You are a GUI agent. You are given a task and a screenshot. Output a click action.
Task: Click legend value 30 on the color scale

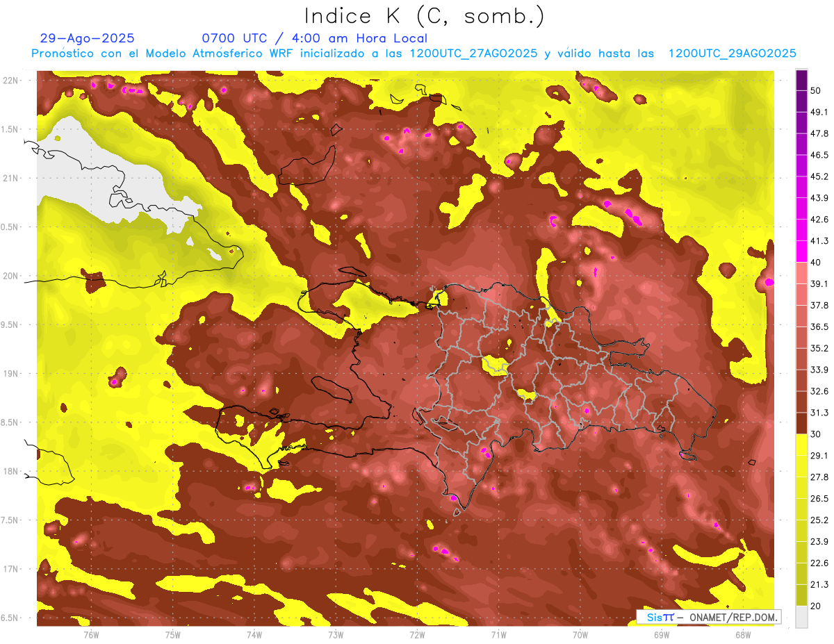[815, 434]
